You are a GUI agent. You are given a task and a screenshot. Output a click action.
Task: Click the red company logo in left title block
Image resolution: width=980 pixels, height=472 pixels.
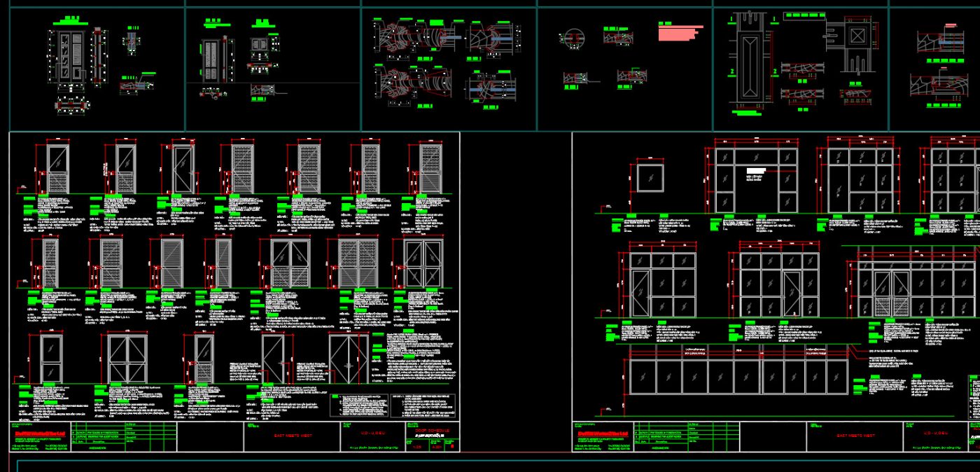[x=41, y=433]
